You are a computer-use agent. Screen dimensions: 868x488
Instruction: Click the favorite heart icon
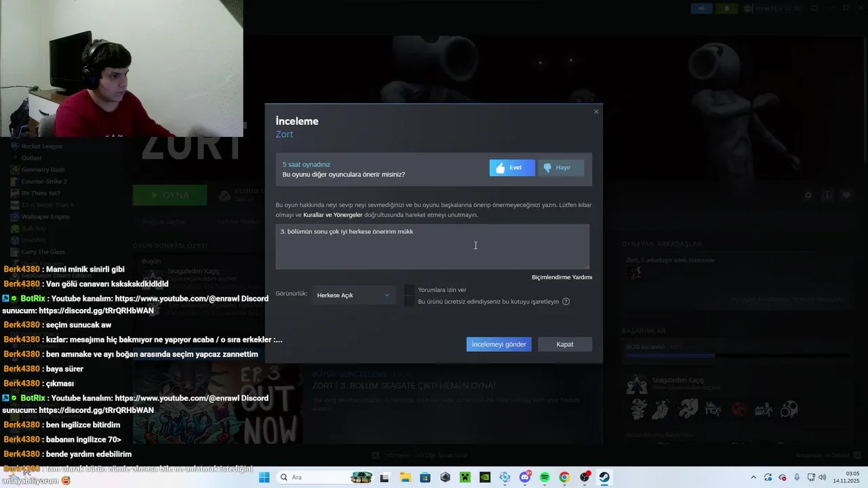[846, 195]
